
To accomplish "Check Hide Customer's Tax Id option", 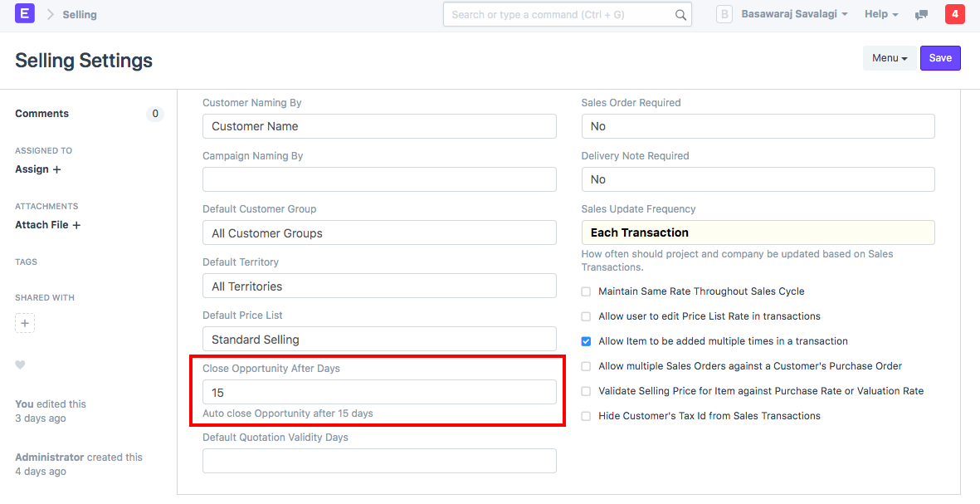I will coord(586,416).
